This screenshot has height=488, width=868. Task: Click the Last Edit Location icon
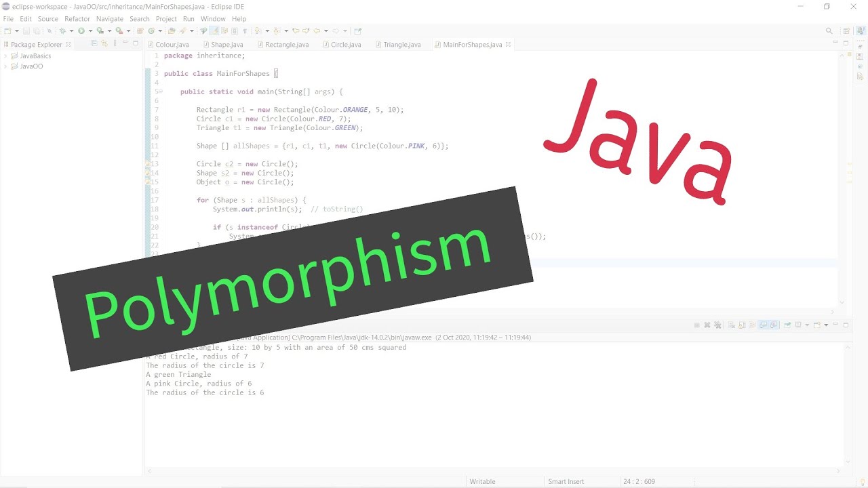point(296,30)
